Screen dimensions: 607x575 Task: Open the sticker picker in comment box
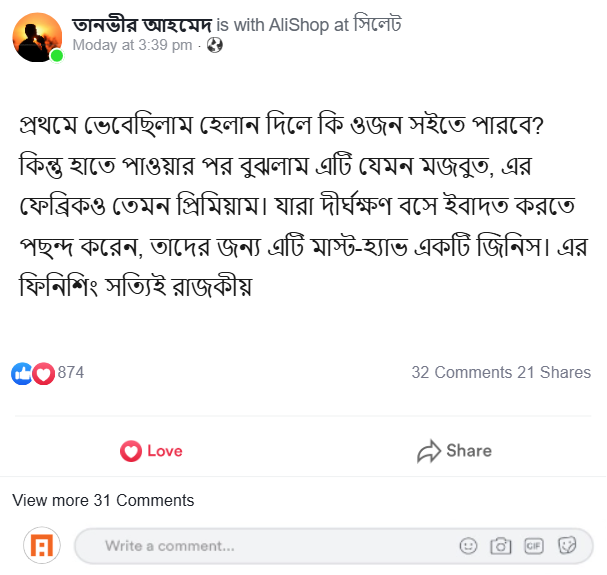click(567, 546)
